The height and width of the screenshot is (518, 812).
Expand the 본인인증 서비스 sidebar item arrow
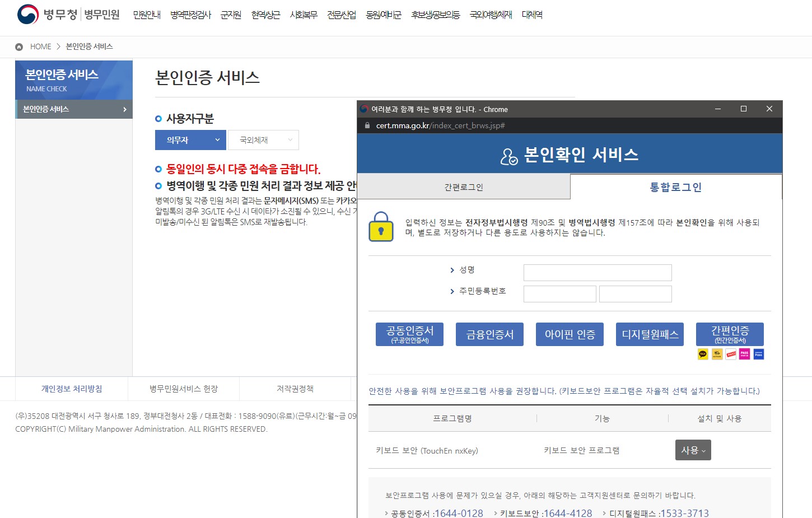(x=125, y=109)
